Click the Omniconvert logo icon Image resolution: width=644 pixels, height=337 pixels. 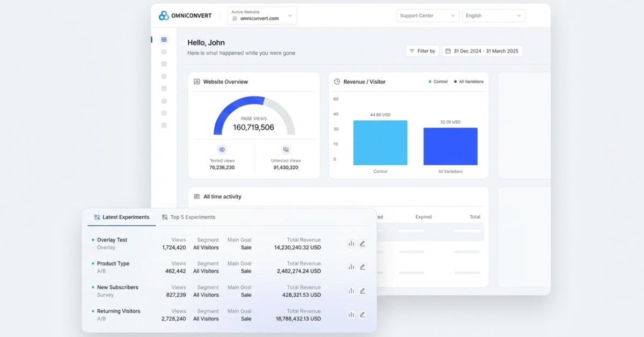[x=164, y=16]
